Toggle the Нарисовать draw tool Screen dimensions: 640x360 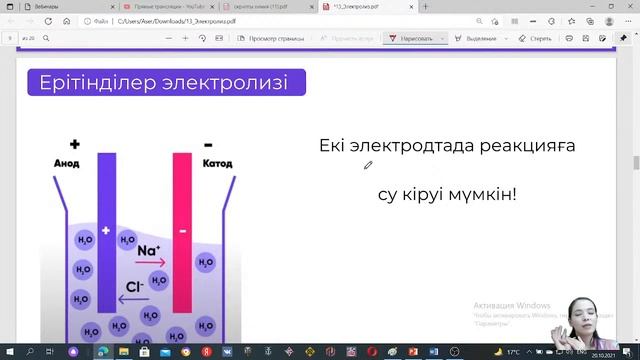click(x=411, y=38)
